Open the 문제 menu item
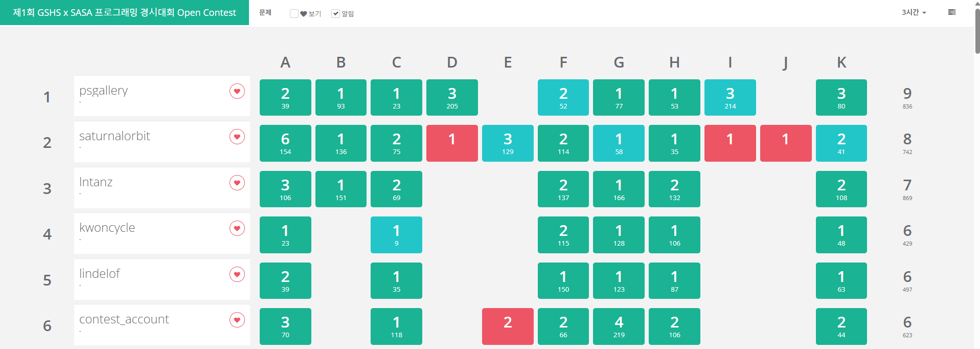This screenshot has height=349, width=980. (265, 12)
